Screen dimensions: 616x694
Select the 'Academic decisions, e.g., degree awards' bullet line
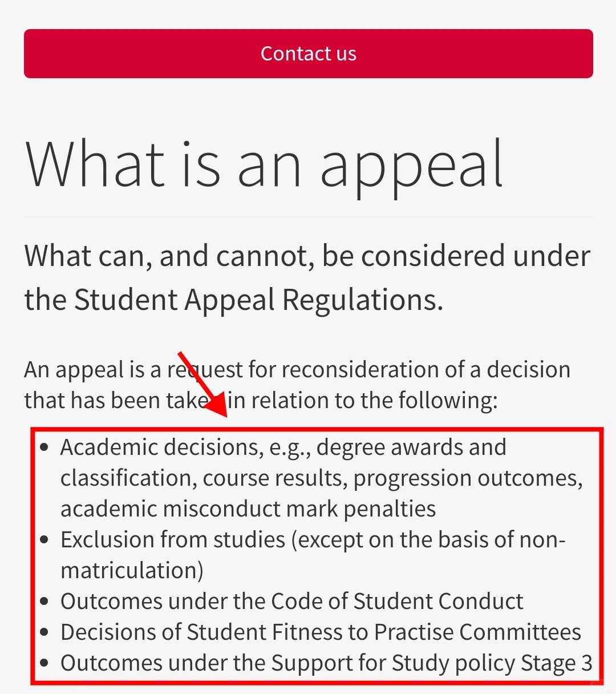283,447
